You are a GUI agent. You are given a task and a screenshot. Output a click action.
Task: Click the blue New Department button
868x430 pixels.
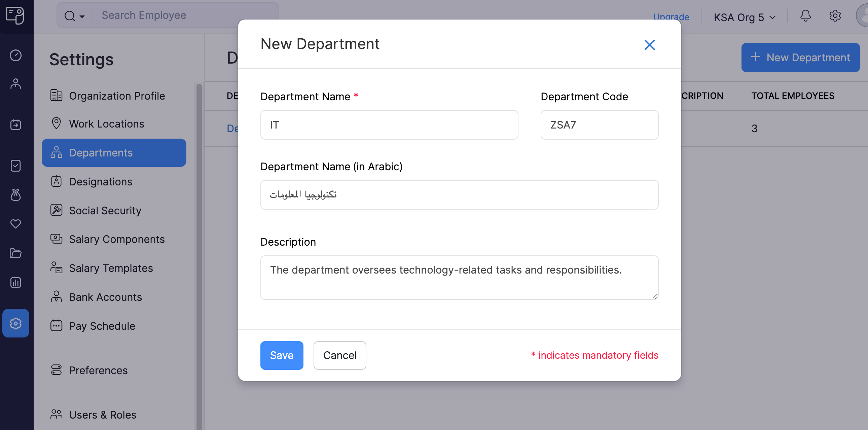tap(800, 57)
